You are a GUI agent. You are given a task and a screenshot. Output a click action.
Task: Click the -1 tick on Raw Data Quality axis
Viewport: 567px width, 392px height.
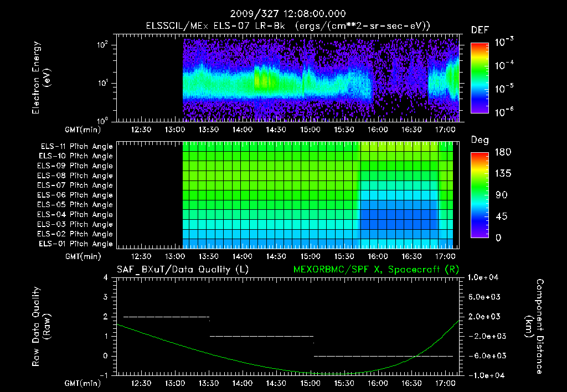(x=104, y=375)
